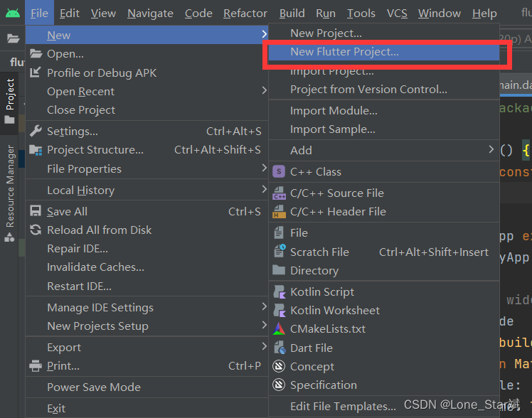Click the C++ Class icon
Viewport: 532px width, 418px height.
[279, 171]
